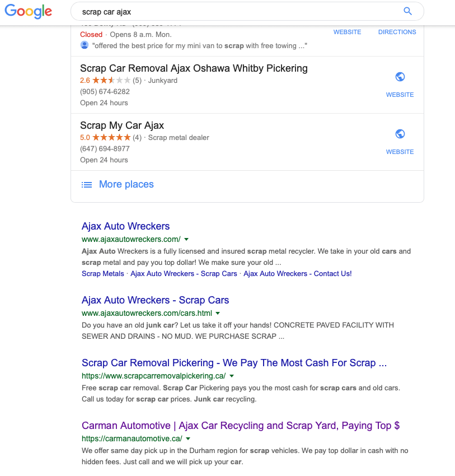The height and width of the screenshot is (476, 455).
Task: Open website globe icon for Scrap Car Removal Ajax
Action: [400, 77]
